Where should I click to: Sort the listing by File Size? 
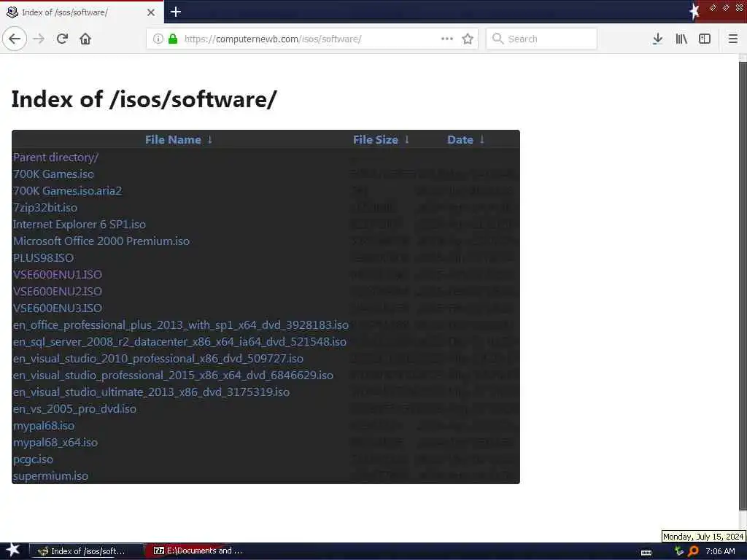376,139
